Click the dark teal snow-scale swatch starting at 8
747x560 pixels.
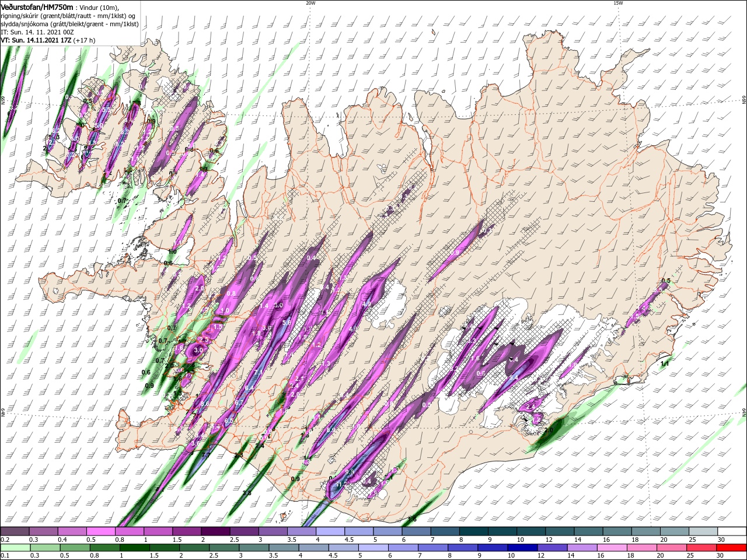[473, 531]
